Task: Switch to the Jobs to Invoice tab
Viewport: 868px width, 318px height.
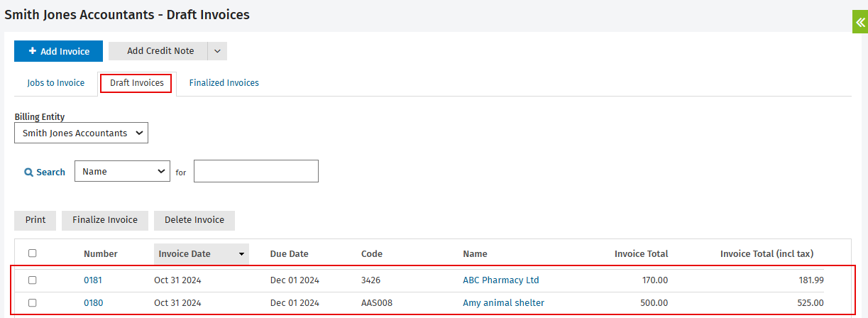Action: click(56, 83)
